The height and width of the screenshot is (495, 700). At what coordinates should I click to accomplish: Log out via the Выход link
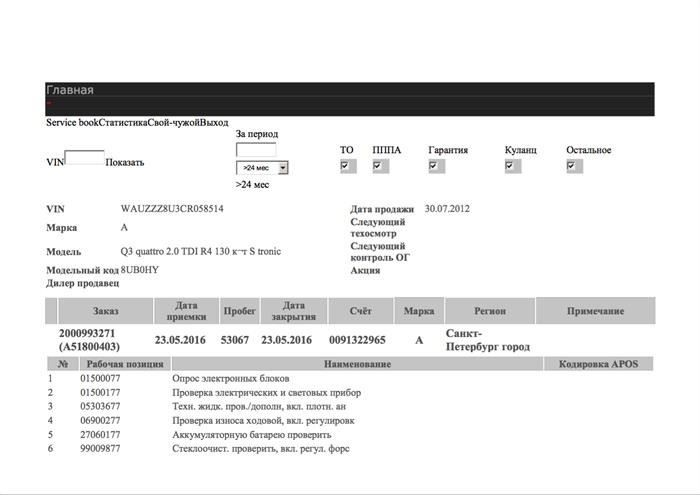click(x=214, y=123)
